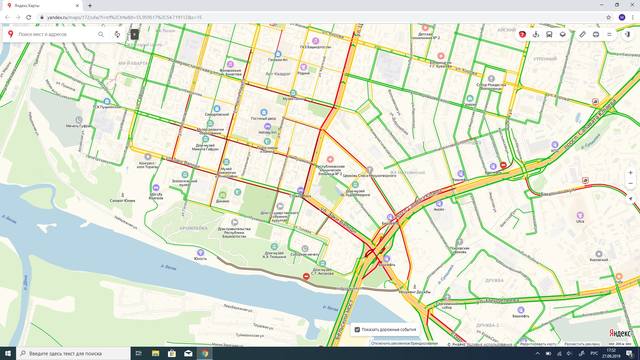Open File Explorer from the taskbar
This screenshot has width=640, height=360.
click(156, 353)
